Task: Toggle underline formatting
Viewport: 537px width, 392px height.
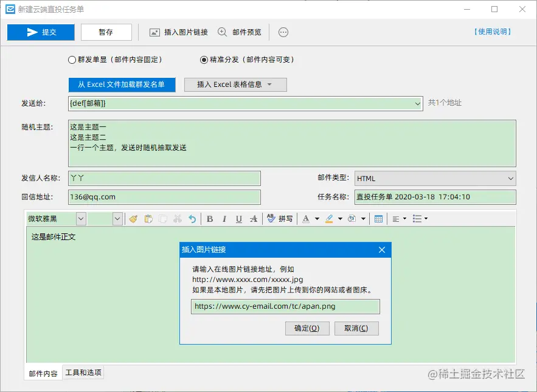Action: click(x=239, y=219)
